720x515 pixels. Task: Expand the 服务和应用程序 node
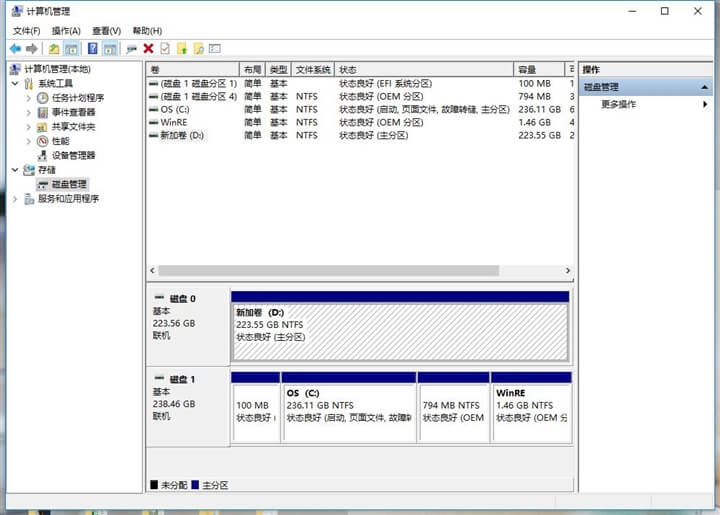pyautogui.click(x=14, y=199)
